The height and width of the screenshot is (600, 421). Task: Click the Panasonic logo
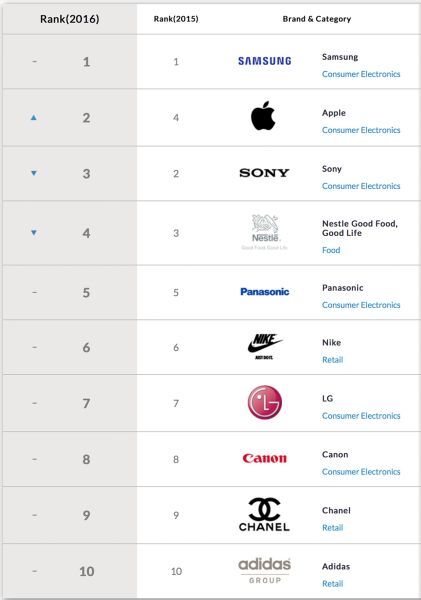coord(264,292)
